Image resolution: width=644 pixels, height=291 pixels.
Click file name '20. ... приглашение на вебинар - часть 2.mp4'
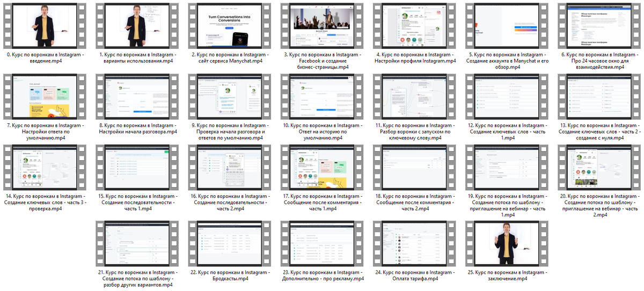[x=599, y=206]
